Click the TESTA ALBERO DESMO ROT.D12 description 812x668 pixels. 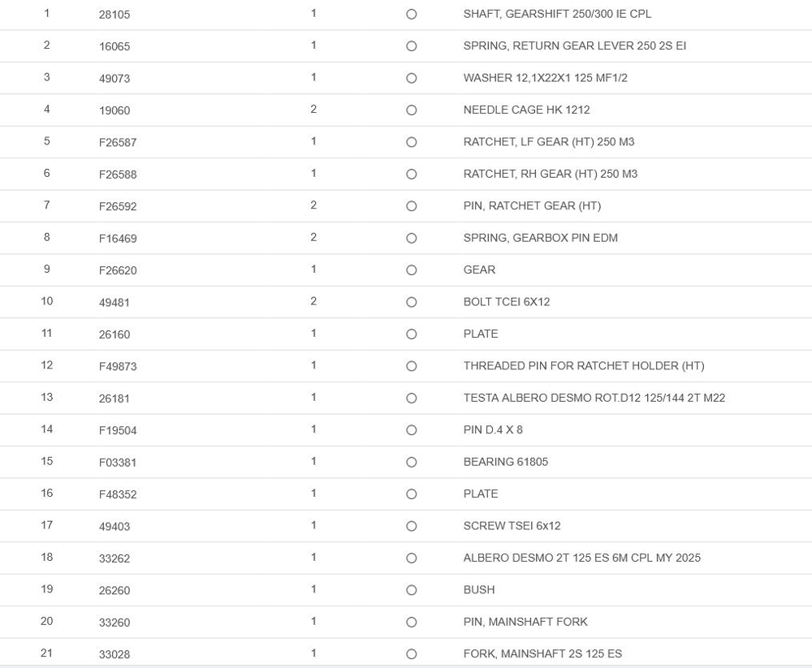coord(594,398)
